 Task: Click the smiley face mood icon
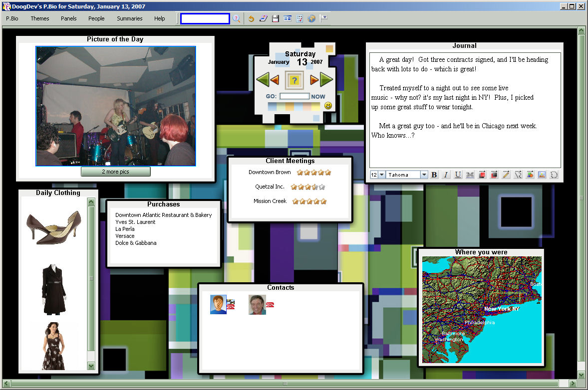click(328, 106)
